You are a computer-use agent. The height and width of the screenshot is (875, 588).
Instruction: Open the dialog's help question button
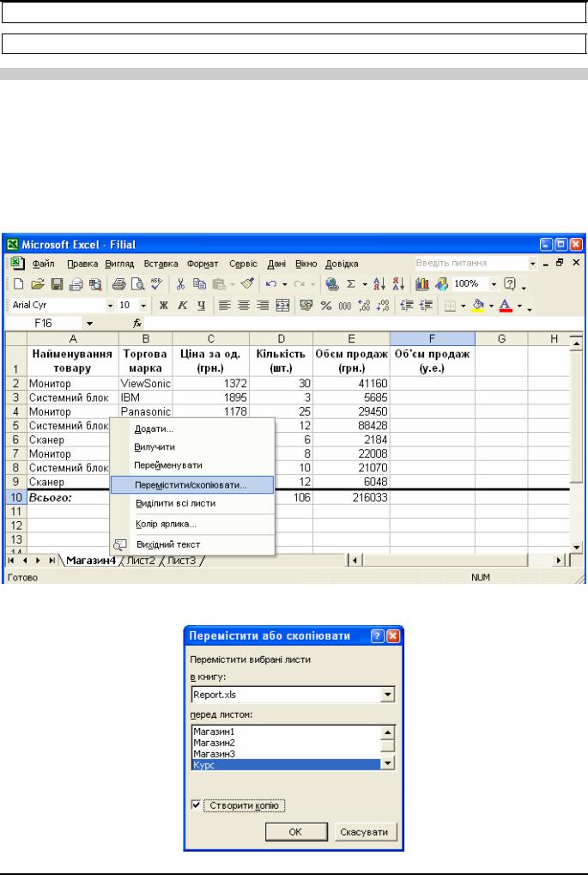pyautogui.click(x=378, y=635)
